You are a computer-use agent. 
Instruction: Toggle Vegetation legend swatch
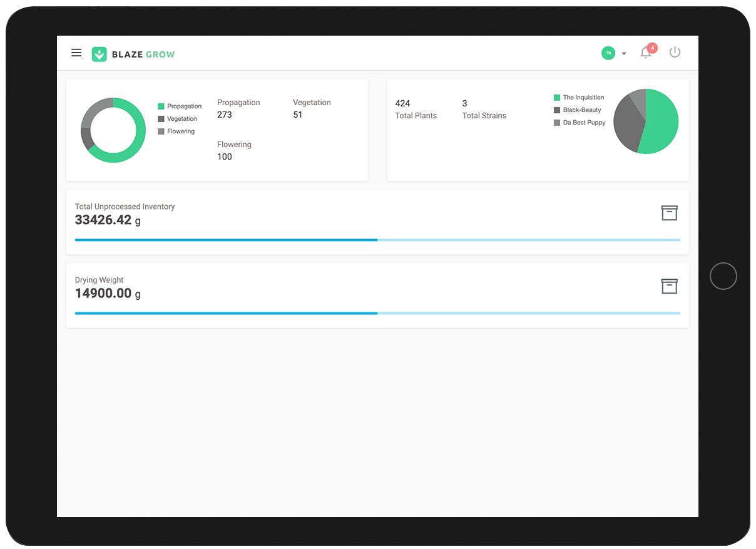[161, 119]
